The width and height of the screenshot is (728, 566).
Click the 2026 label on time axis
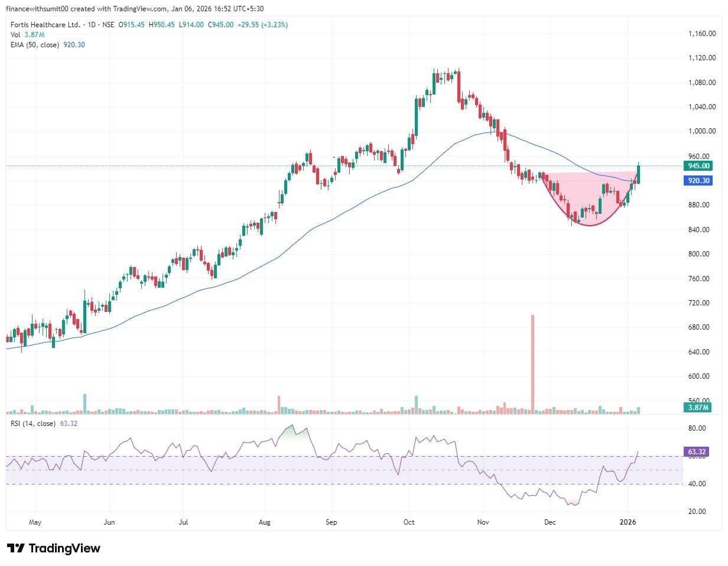(x=628, y=523)
